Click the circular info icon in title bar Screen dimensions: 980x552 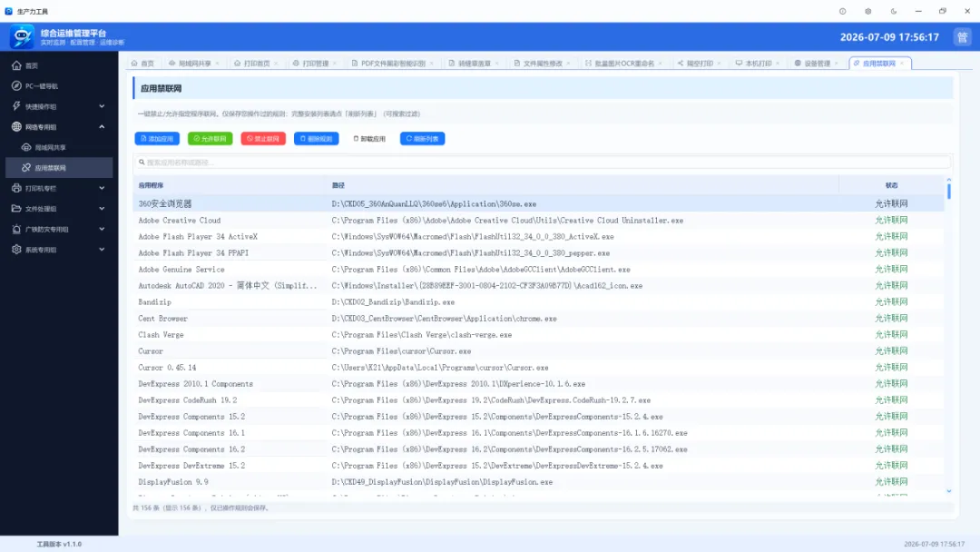click(x=842, y=11)
